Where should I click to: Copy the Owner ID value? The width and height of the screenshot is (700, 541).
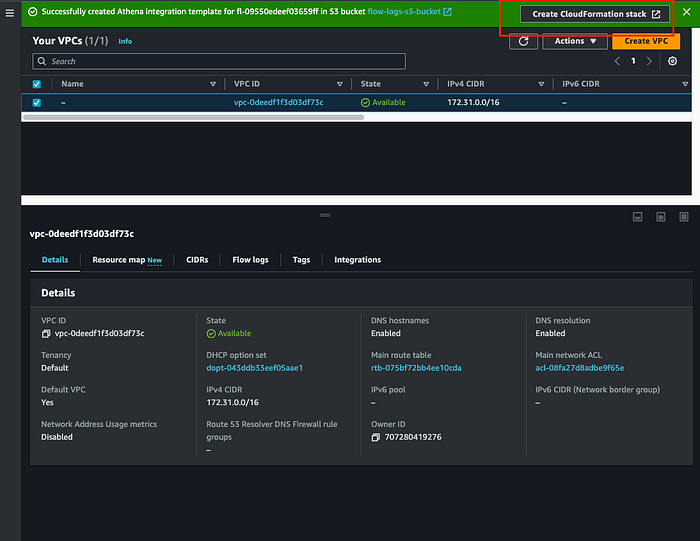pos(376,437)
